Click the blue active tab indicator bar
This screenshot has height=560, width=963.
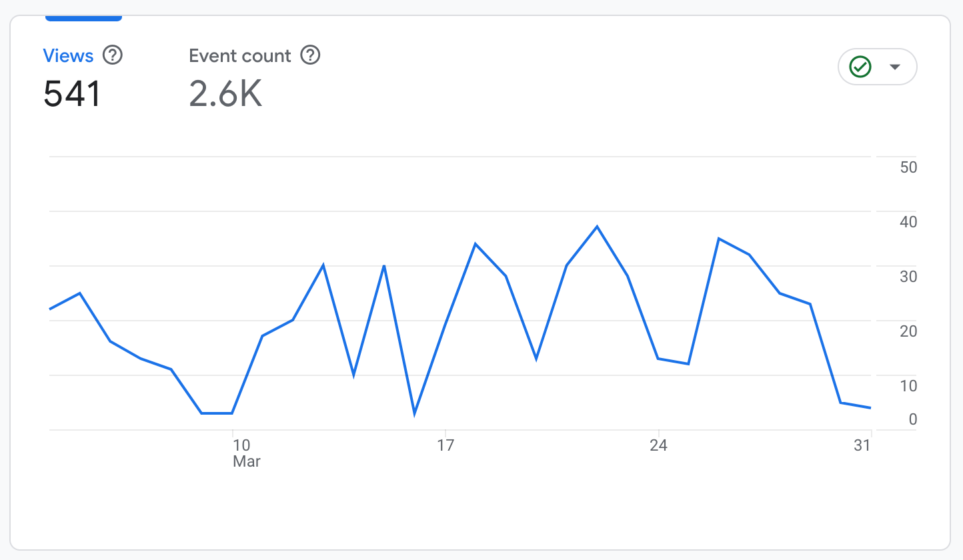(83, 18)
